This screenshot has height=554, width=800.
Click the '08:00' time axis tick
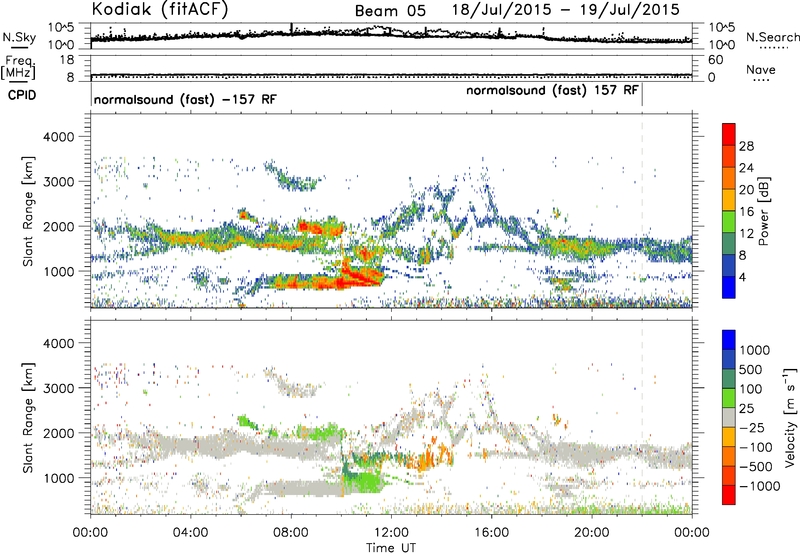click(x=291, y=533)
